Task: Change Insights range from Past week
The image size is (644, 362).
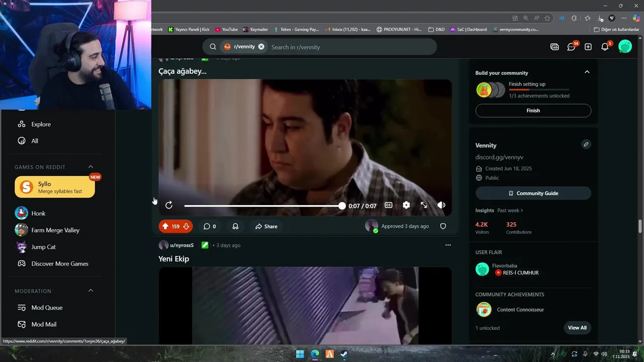Action: [510, 211]
